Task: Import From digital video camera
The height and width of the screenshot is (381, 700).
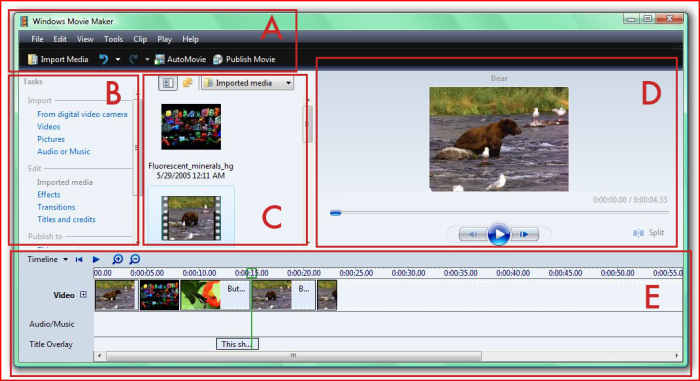Action: click(82, 114)
